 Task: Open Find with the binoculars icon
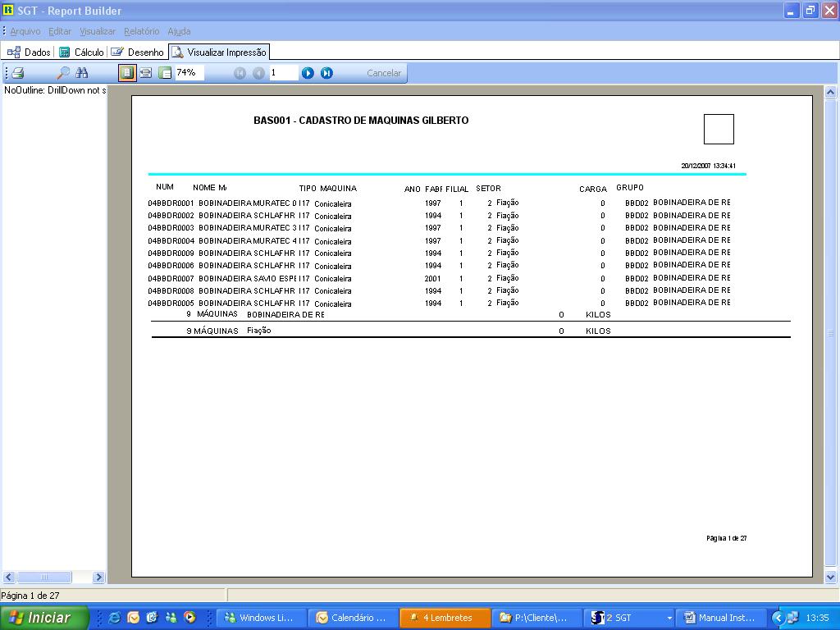(x=82, y=73)
